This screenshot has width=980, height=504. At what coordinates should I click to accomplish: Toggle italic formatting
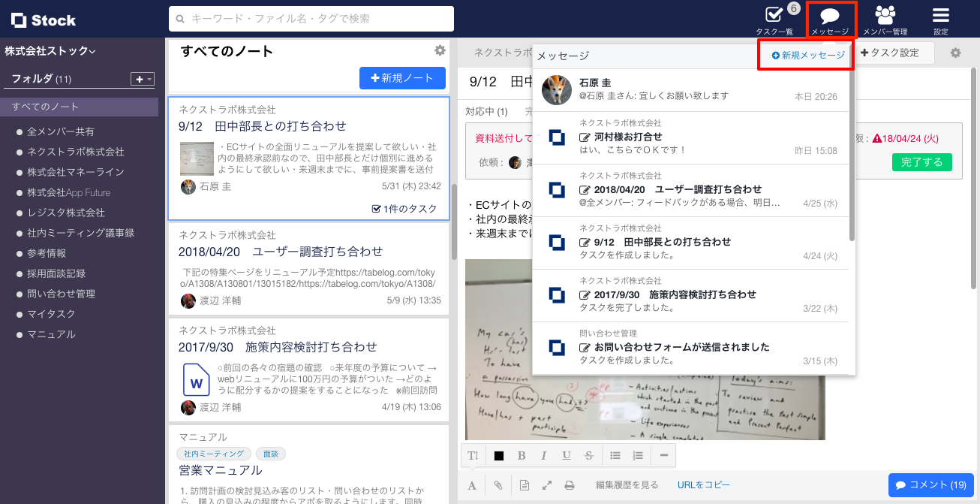click(544, 454)
